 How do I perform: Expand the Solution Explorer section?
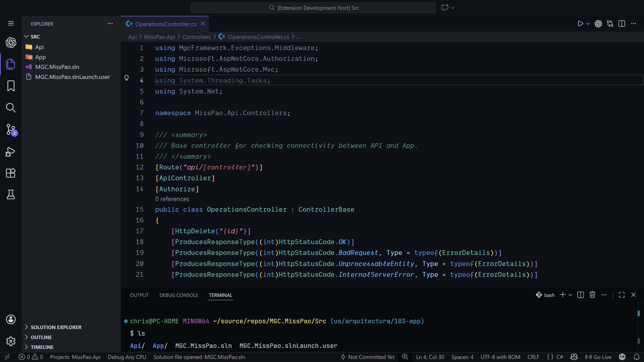point(56,327)
